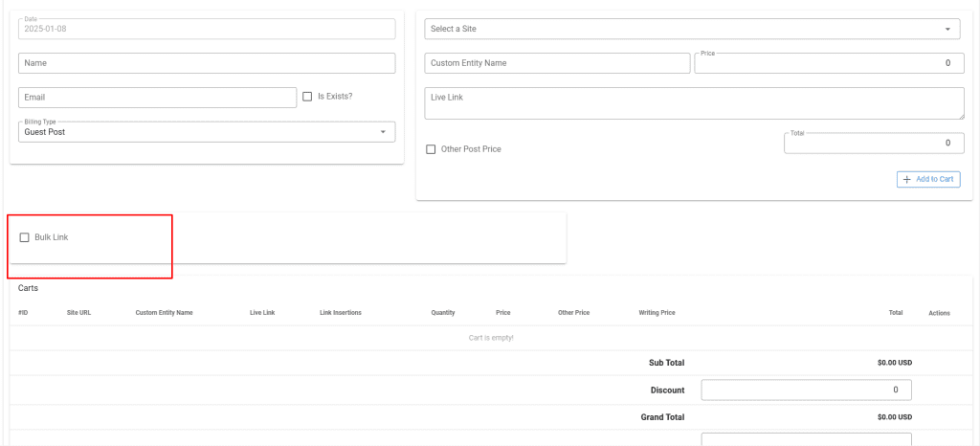Click the Link Insertions column header
Screen dimensions: 980x446
tap(340, 313)
